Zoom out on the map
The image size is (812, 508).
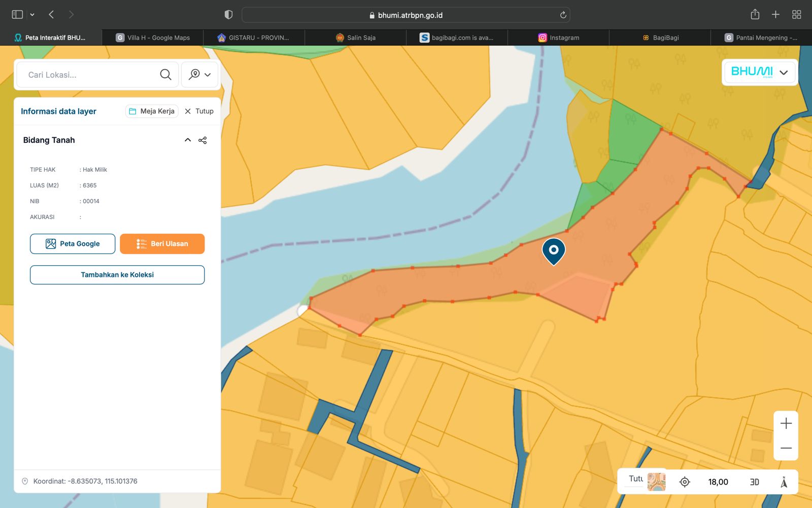click(x=786, y=448)
